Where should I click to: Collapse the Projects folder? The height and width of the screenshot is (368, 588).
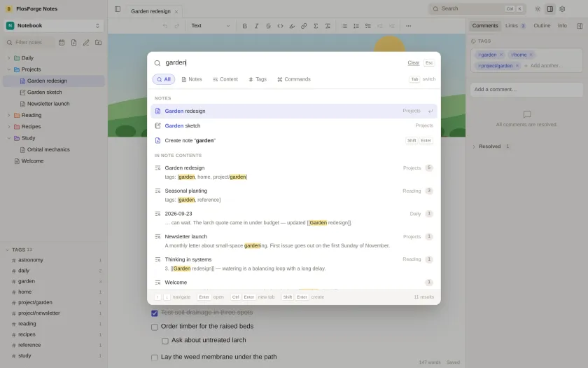[8, 69]
